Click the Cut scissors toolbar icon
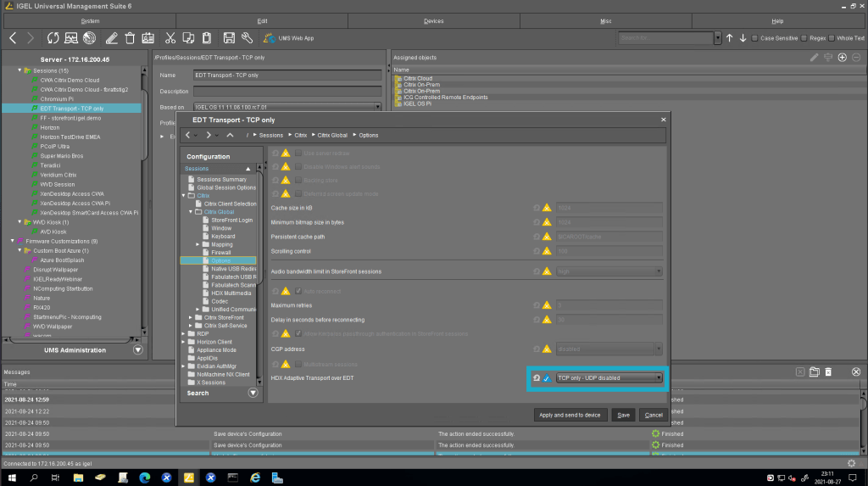Image resolution: width=868 pixels, height=486 pixels. [170, 38]
